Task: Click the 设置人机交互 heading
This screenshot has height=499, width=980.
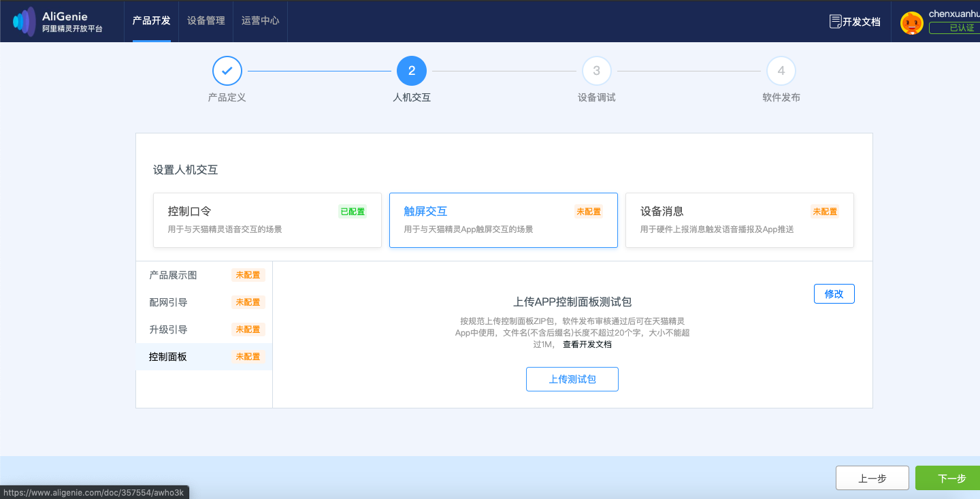Action: coord(186,170)
